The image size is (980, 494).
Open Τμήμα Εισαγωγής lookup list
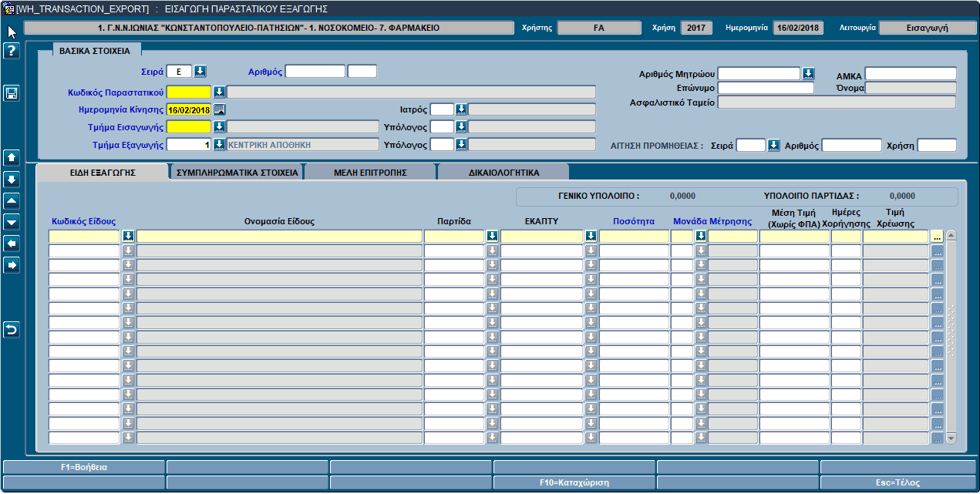point(219,126)
